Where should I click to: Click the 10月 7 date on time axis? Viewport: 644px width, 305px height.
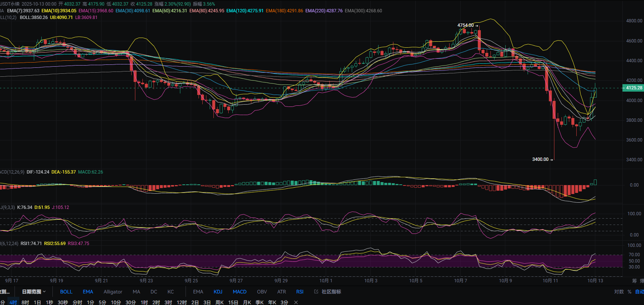pyautogui.click(x=460, y=281)
